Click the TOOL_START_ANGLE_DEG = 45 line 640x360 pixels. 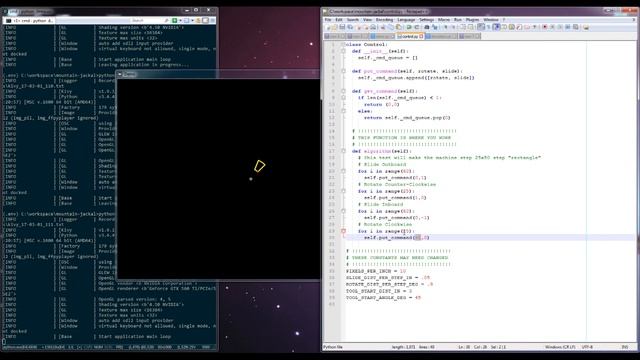383,298
